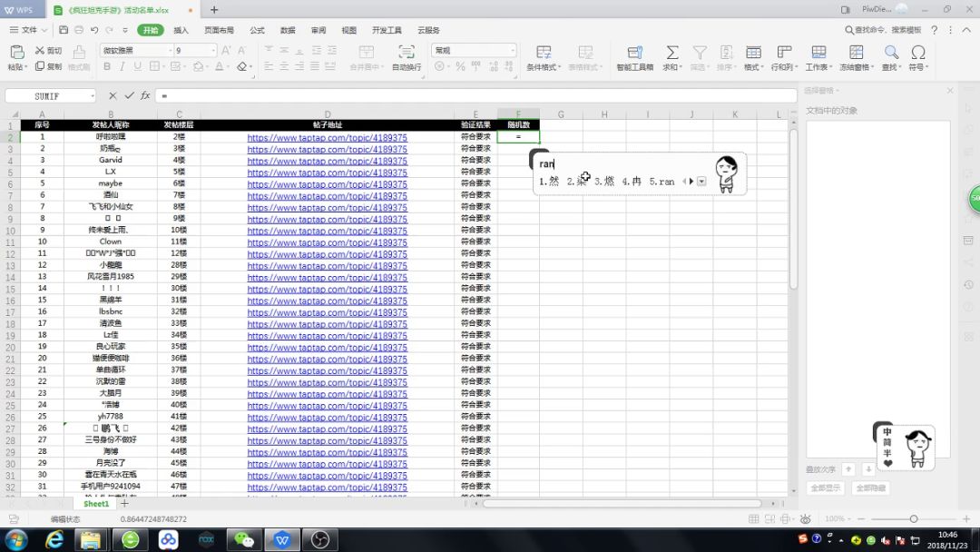980x552 pixels.
Task: Click the insert function fx icon
Action: tap(145, 95)
